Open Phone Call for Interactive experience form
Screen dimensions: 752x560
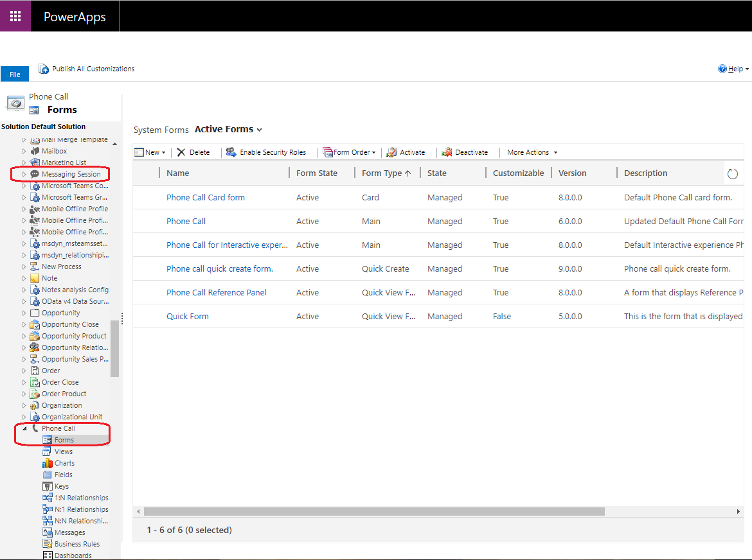(x=227, y=245)
